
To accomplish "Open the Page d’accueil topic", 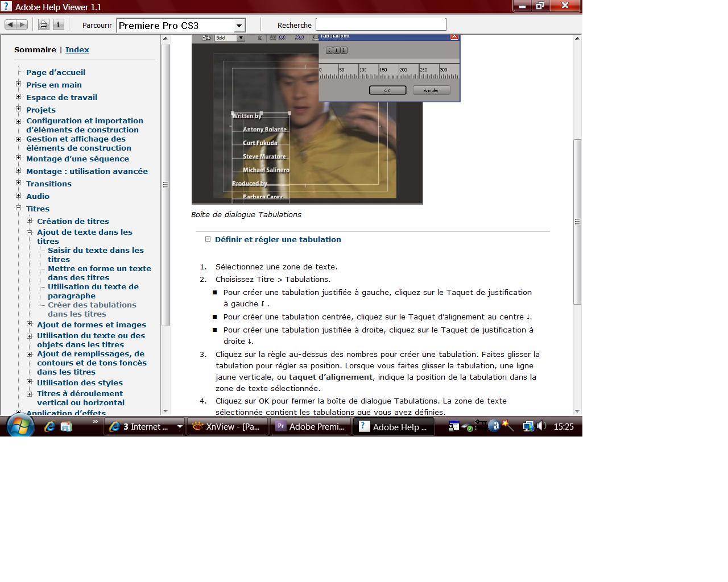I will (x=56, y=72).
